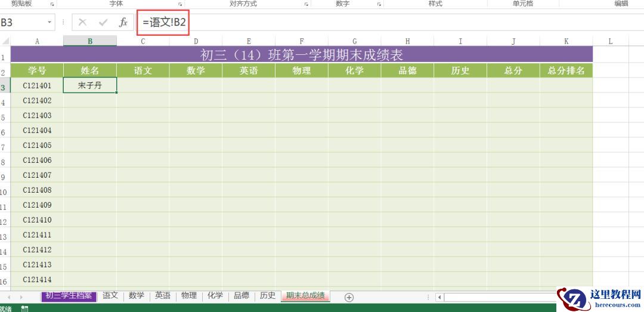Image resolution: width=644 pixels, height=312 pixels.
Task: Open Number group dialog launcher
Action: (379, 4)
